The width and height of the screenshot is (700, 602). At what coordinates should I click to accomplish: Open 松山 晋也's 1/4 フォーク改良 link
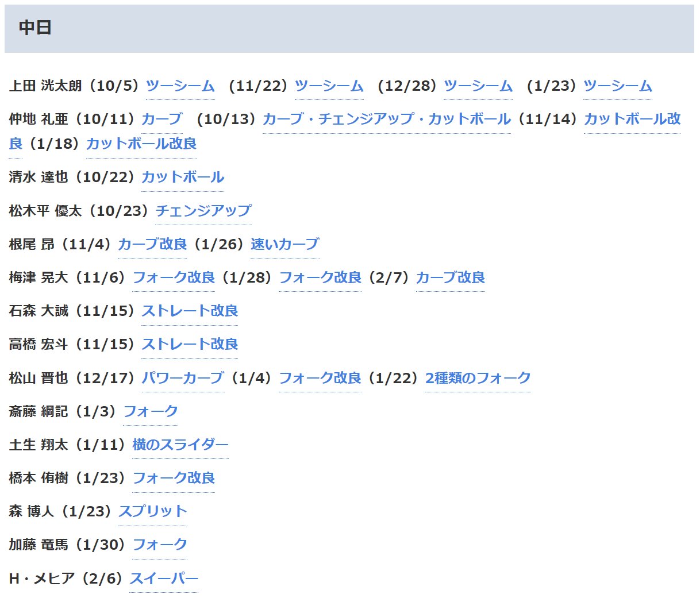(x=320, y=378)
